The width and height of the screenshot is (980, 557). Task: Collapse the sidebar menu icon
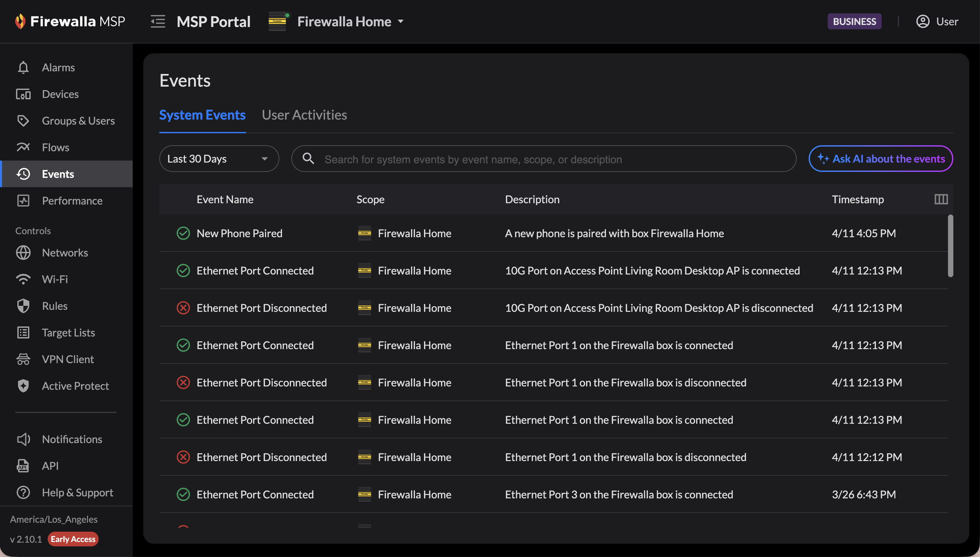[x=158, y=21]
